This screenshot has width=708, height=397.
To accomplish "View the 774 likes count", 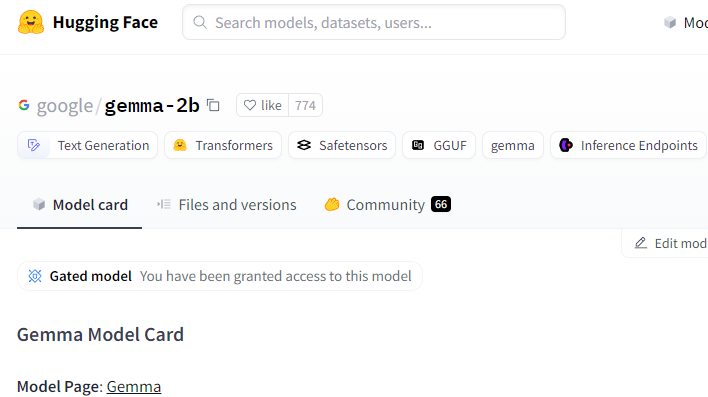I will point(305,105).
